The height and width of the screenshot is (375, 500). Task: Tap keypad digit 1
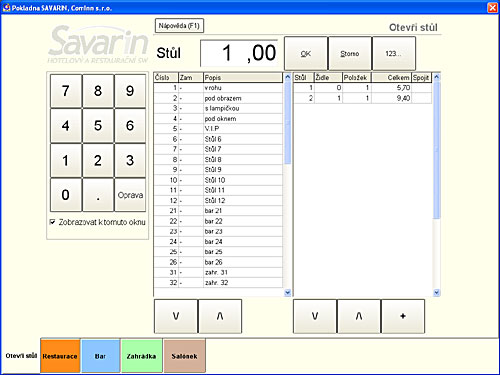[x=66, y=160]
